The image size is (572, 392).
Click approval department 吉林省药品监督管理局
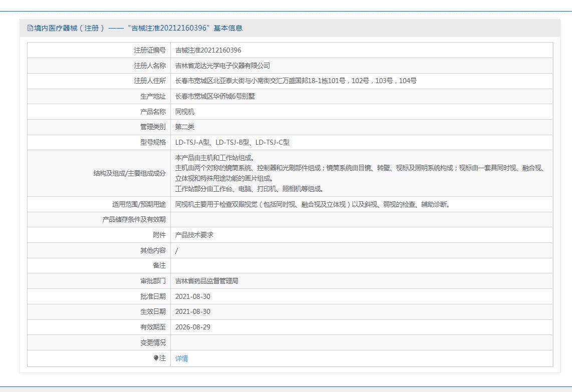pyautogui.click(x=207, y=281)
